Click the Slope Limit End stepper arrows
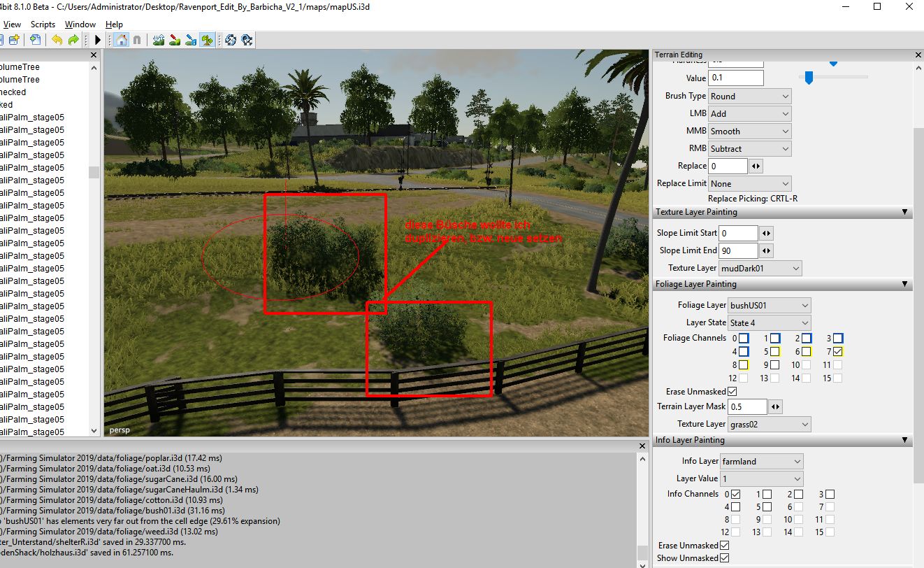 pos(767,250)
